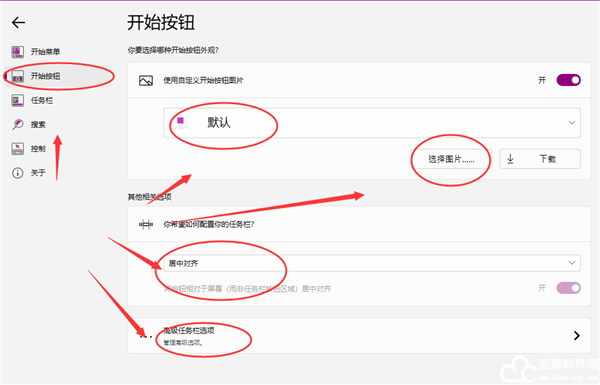Click the taskbar alignment icon beside 你希望如何配置你的任务栏
This screenshot has width=600, height=385.
(x=146, y=224)
